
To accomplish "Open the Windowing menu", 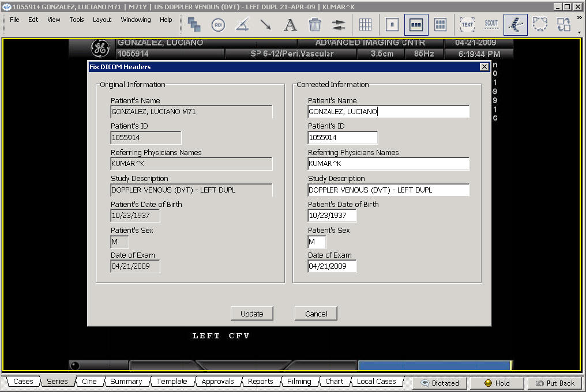I will [x=136, y=20].
